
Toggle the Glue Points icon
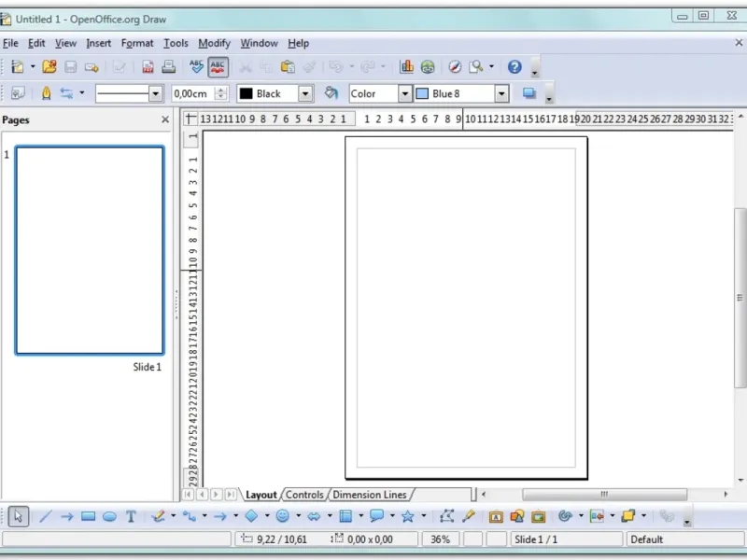click(x=469, y=516)
